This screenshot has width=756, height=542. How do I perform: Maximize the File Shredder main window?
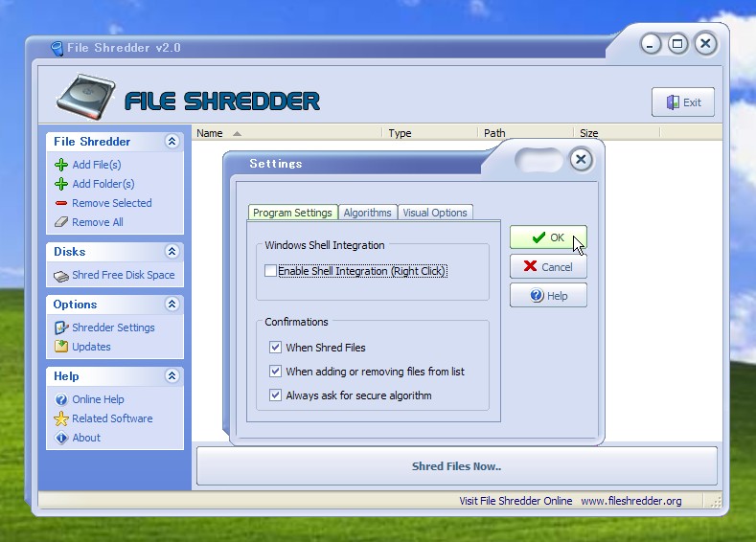(677, 44)
